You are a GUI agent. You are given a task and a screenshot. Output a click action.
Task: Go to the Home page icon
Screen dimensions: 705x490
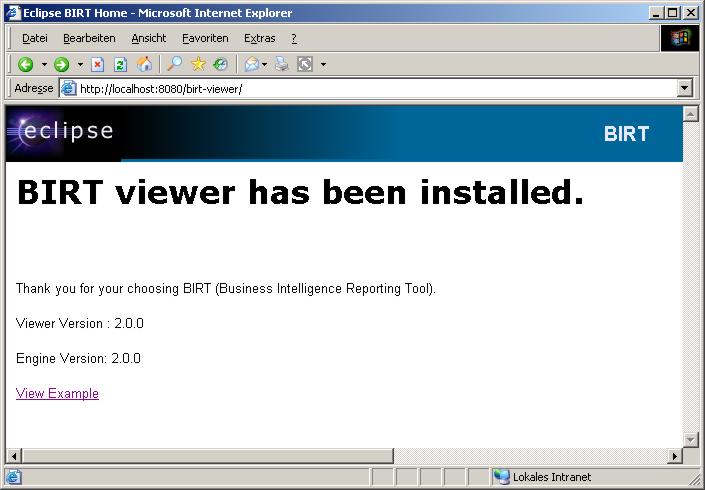[x=144, y=64]
